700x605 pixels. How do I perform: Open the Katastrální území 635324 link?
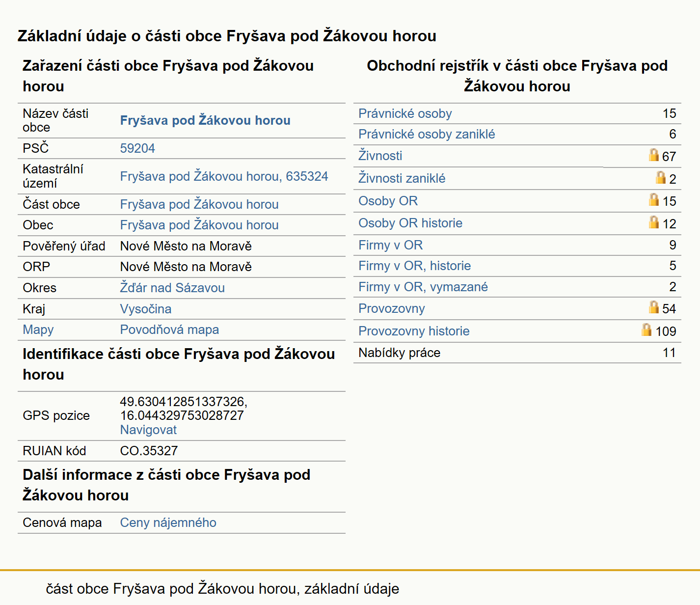click(x=224, y=176)
